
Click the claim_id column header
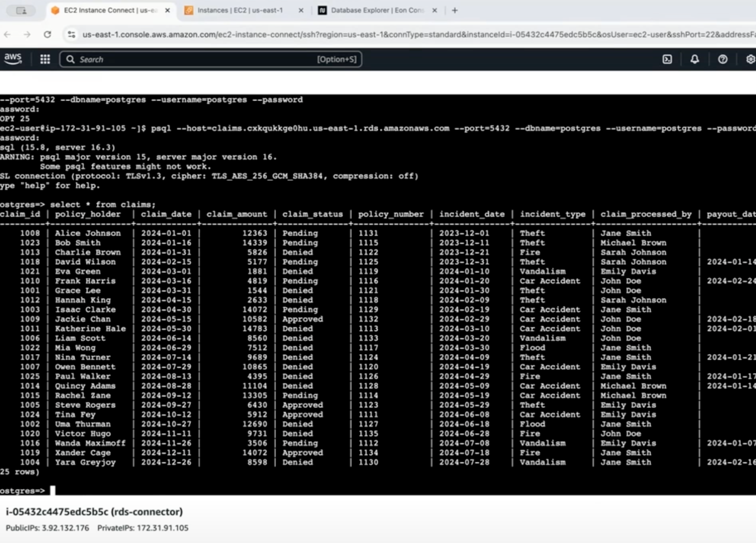20,214
